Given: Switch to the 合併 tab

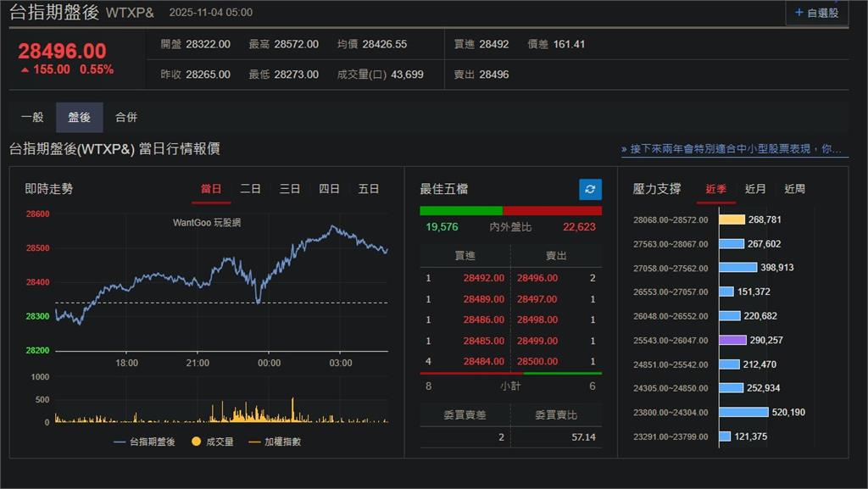Looking at the screenshot, I should [x=125, y=117].
